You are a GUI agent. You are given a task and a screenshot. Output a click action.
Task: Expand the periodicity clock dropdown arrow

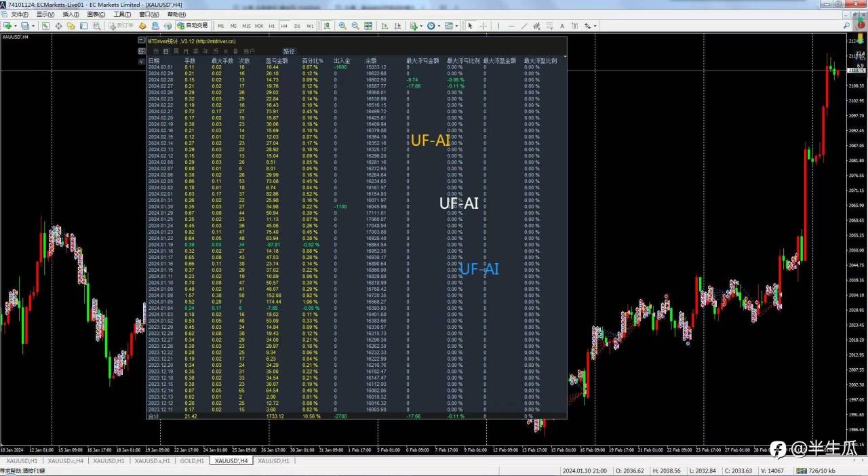[439, 26]
